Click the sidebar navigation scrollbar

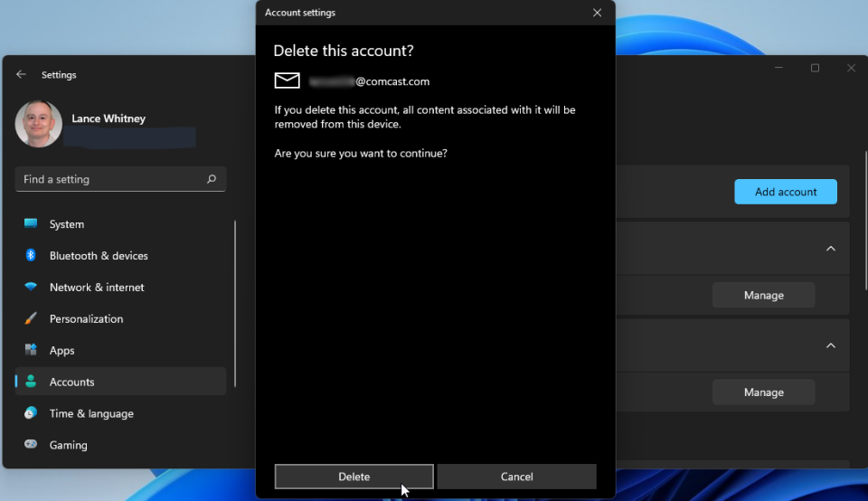tap(235, 303)
